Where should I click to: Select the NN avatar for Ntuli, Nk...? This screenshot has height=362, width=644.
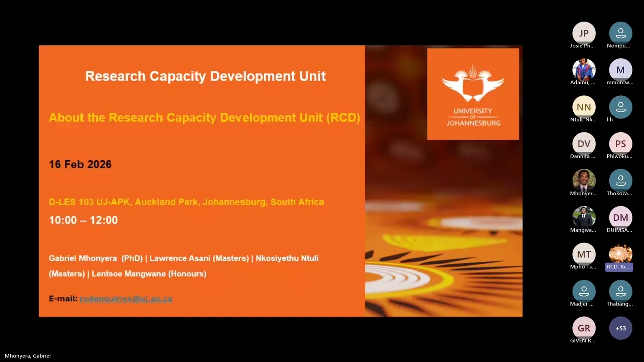click(x=584, y=107)
